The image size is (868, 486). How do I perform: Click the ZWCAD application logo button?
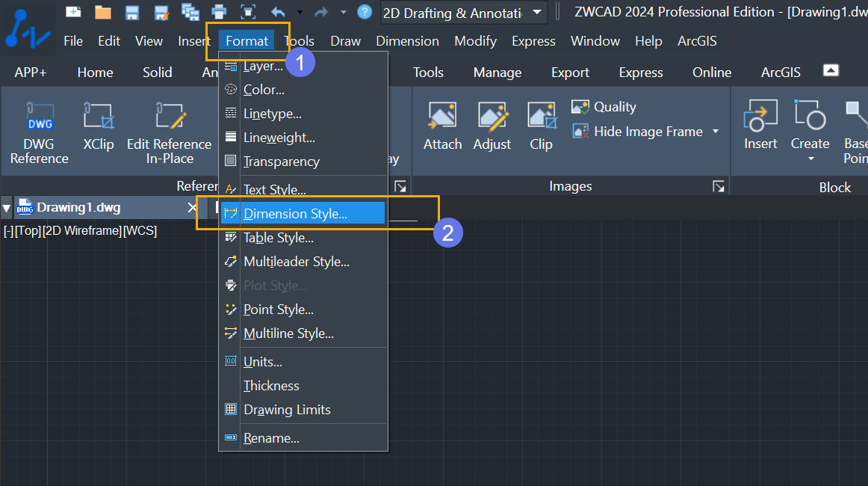click(x=28, y=29)
